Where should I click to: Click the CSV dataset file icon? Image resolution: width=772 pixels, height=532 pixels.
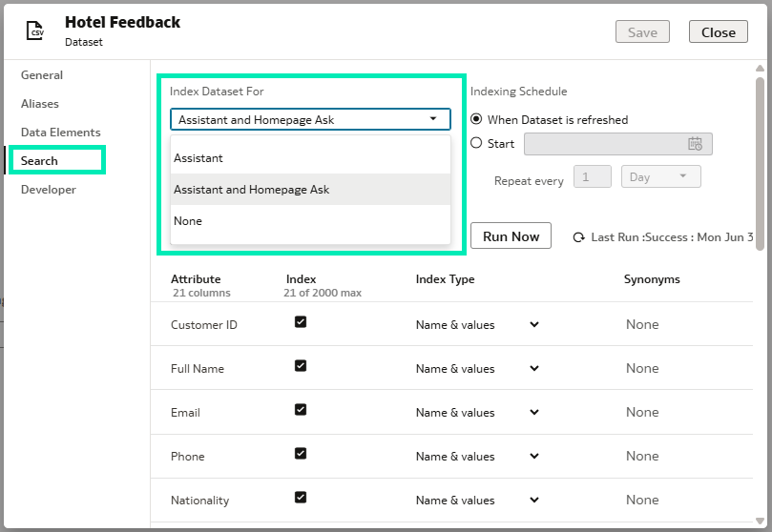point(34,31)
